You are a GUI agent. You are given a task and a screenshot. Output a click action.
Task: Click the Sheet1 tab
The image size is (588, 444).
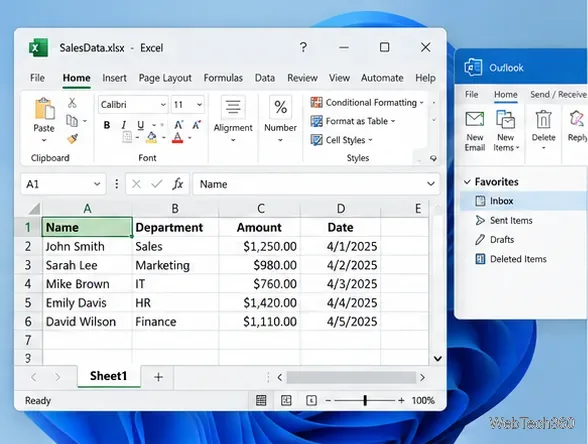pos(109,376)
